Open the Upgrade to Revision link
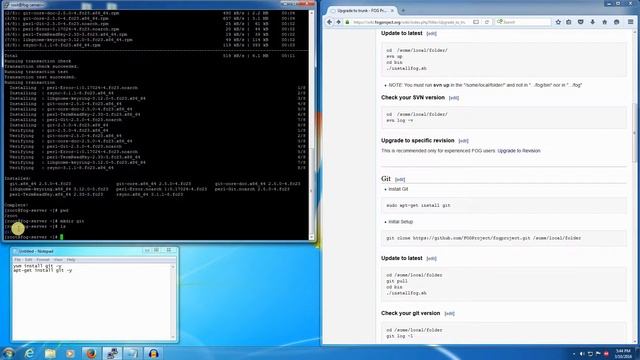This screenshot has height=360, width=640. (519, 151)
